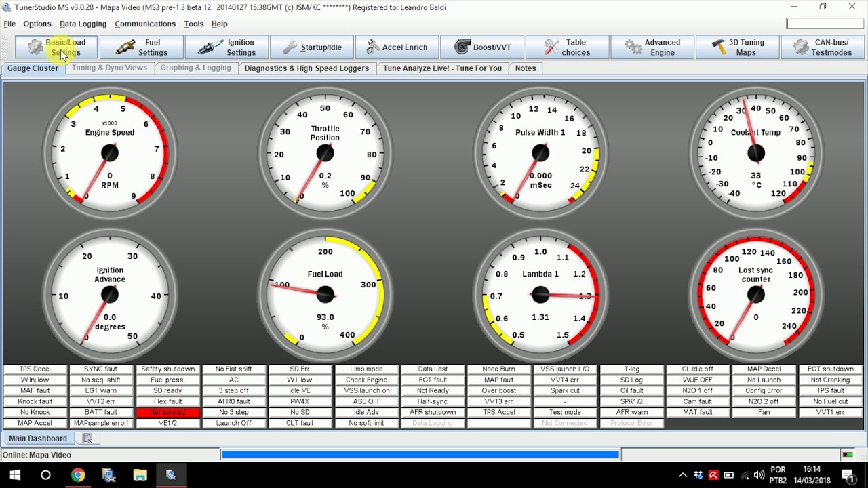Click the Fuel Load gauge

pos(325,294)
